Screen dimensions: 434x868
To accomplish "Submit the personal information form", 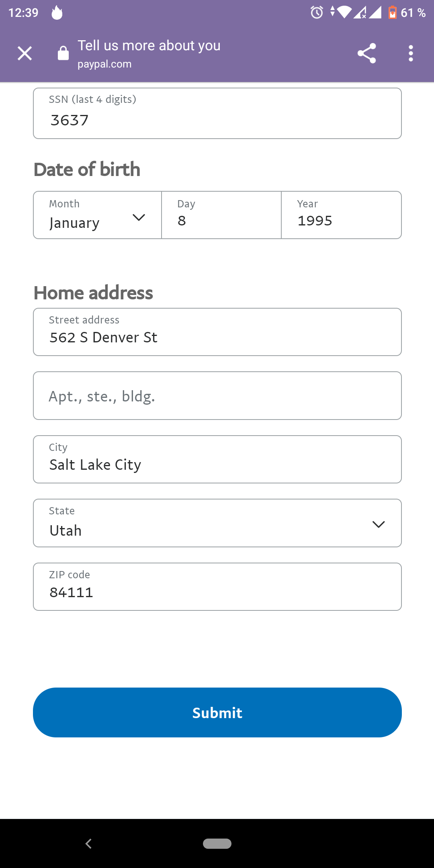I will coord(217,712).
